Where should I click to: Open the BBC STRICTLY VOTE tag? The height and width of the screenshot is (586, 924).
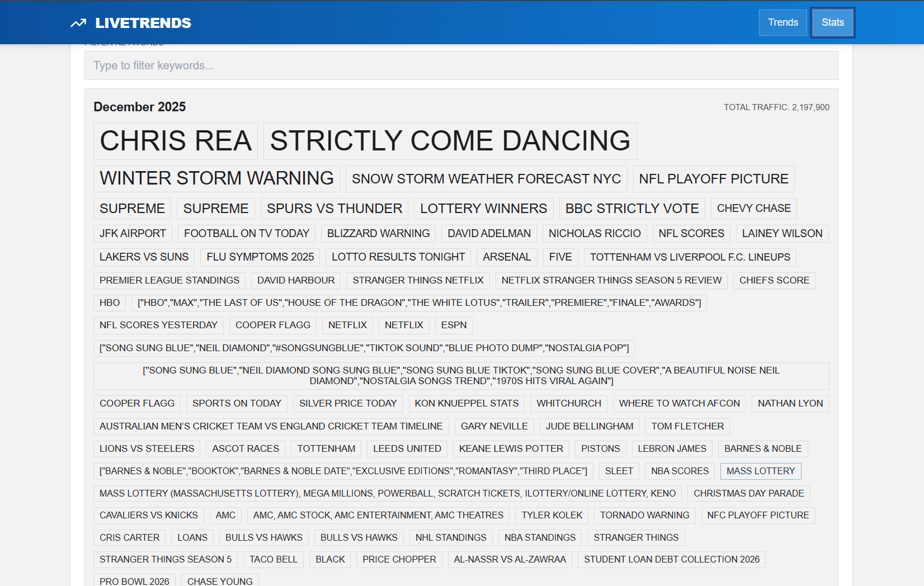(x=632, y=209)
